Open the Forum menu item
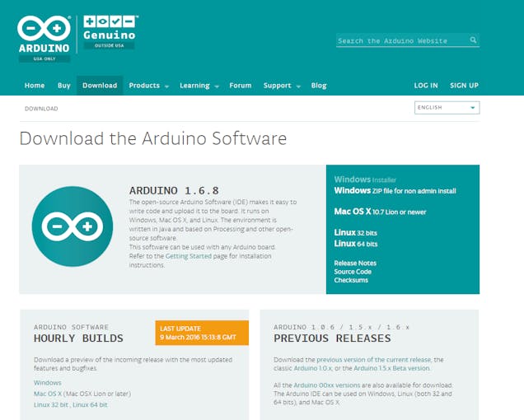524x420 pixels. pyautogui.click(x=241, y=86)
